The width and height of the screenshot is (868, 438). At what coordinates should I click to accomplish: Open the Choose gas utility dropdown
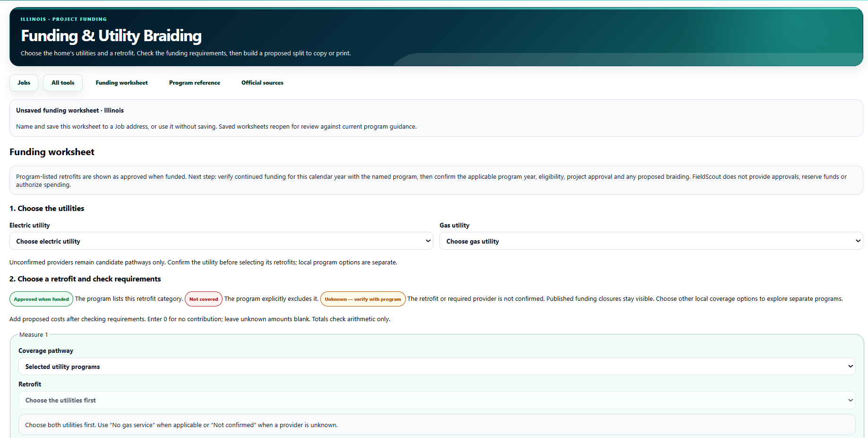651,241
